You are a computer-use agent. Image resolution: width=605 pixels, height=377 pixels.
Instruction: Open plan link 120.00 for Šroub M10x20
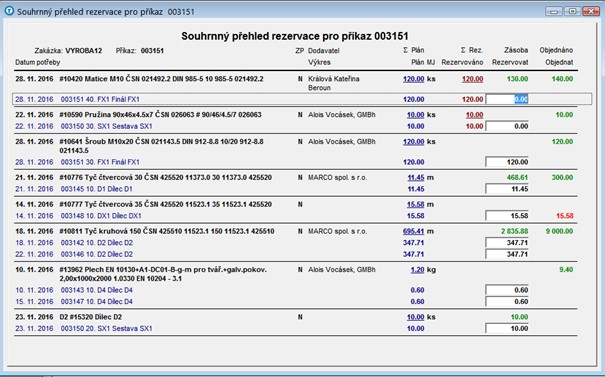coord(413,142)
